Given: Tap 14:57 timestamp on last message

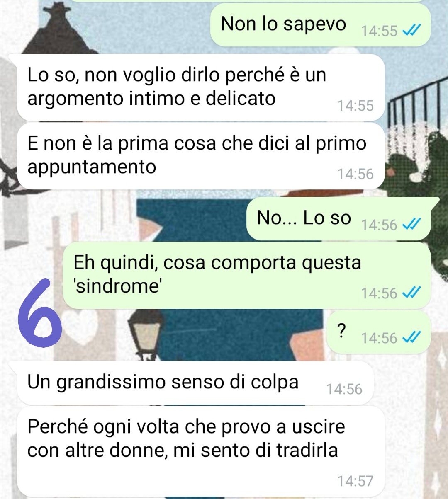Looking at the screenshot, I should pos(355,482).
